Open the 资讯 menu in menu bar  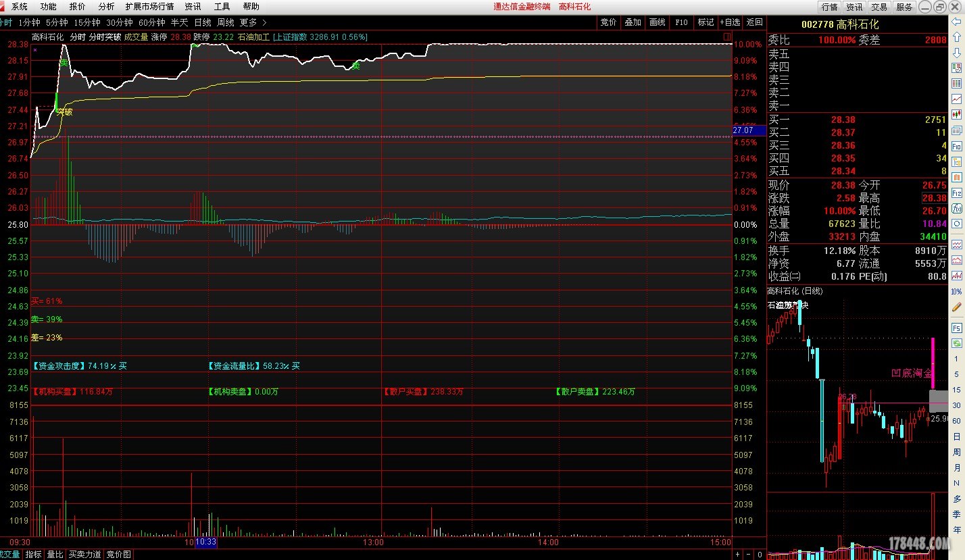point(193,7)
